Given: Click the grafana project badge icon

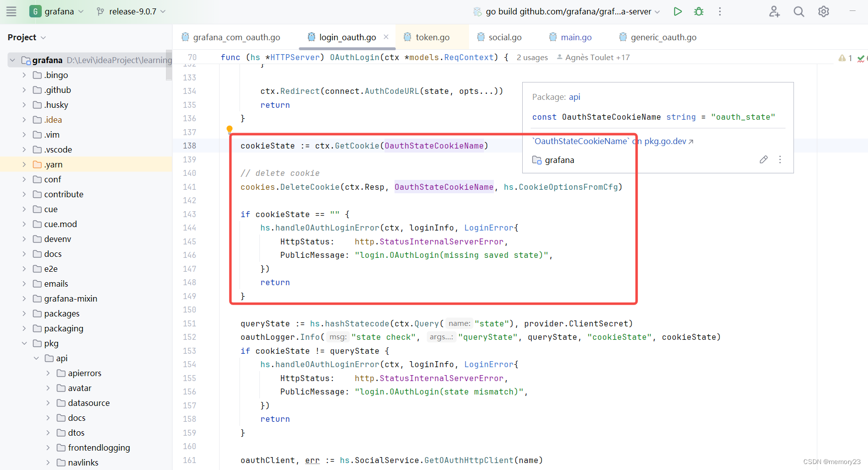Looking at the screenshot, I should click(35, 11).
